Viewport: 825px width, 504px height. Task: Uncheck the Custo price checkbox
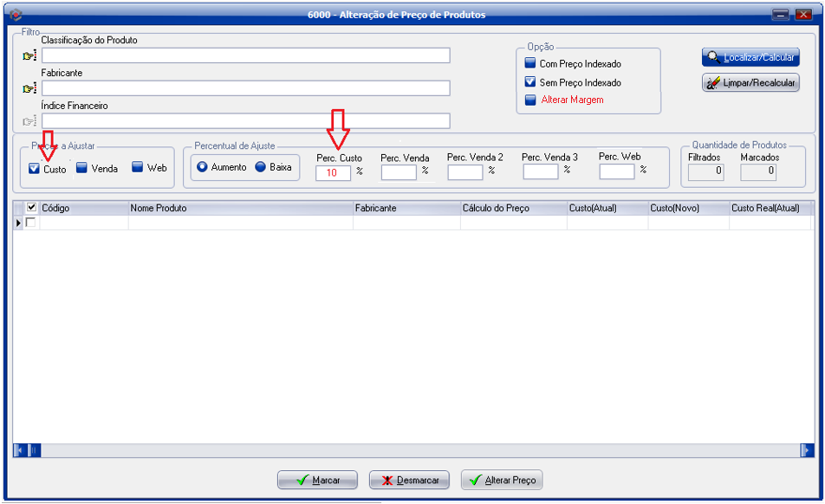click(x=34, y=169)
